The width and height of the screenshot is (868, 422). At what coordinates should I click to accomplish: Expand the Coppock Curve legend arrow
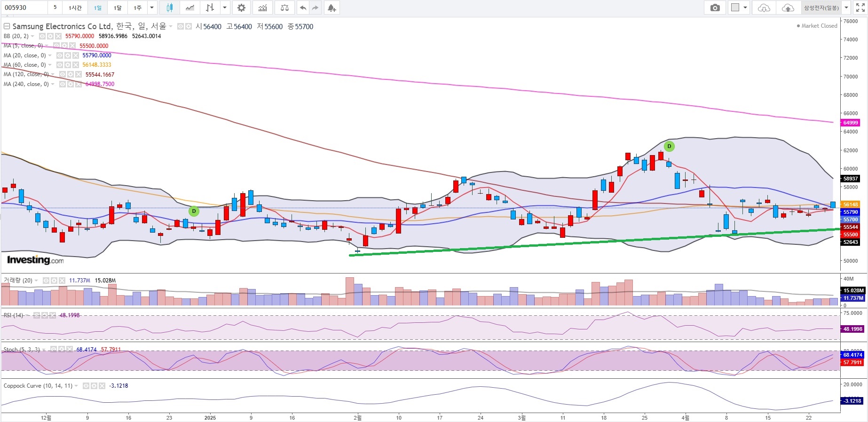pyautogui.click(x=77, y=386)
